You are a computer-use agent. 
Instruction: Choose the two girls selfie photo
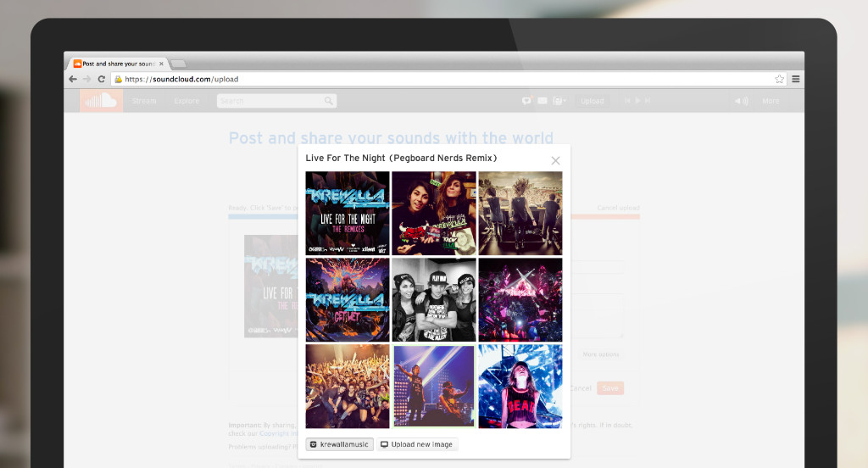click(x=434, y=214)
